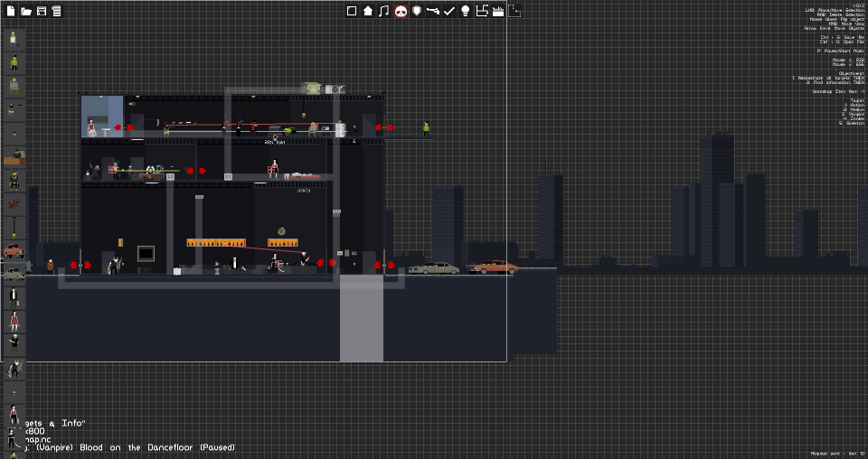Create a new level file
Viewport: 868px width, 459px height.
tap(11, 11)
